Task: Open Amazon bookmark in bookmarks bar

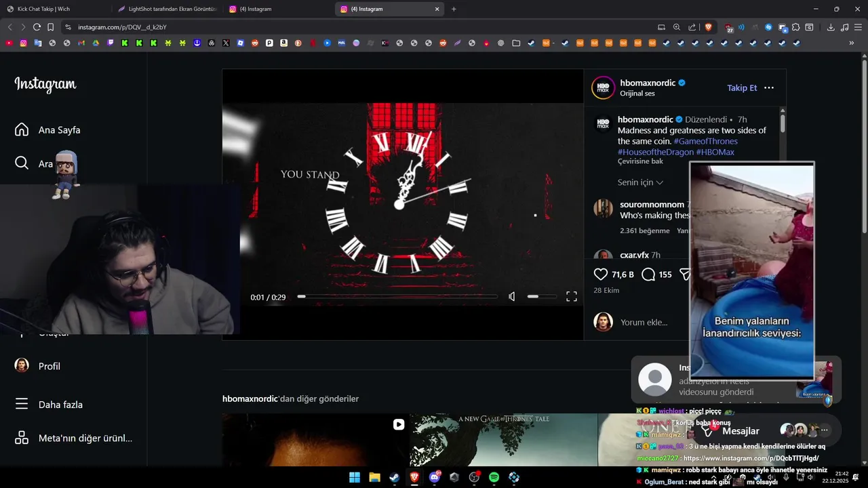Action: click(x=283, y=43)
